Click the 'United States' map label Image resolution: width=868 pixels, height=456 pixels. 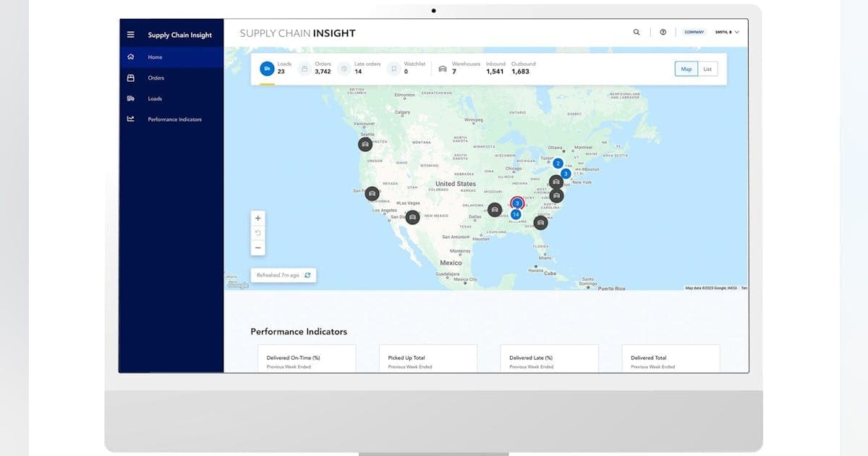point(456,184)
